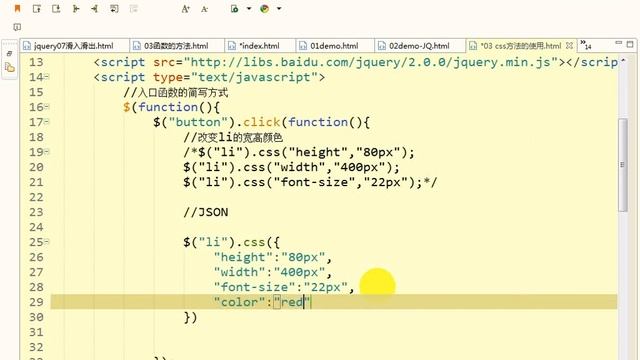Collapse code fold at line 14

coord(47,77)
